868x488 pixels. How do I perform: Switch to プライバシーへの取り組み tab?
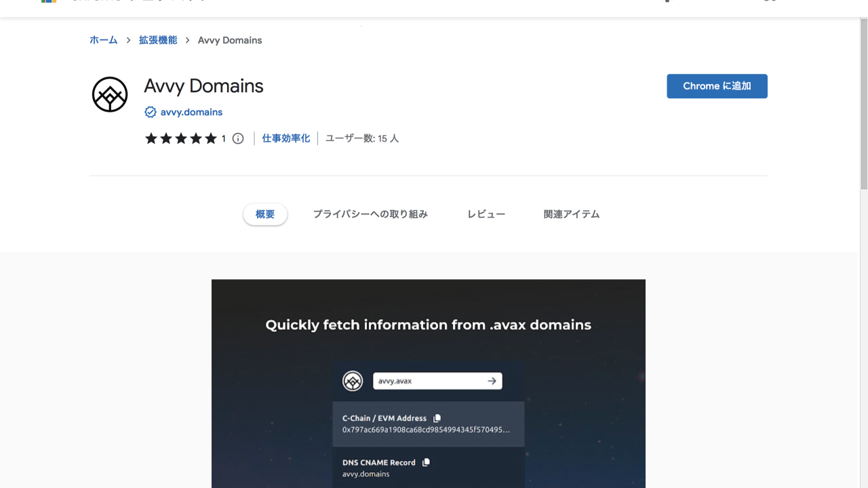370,214
